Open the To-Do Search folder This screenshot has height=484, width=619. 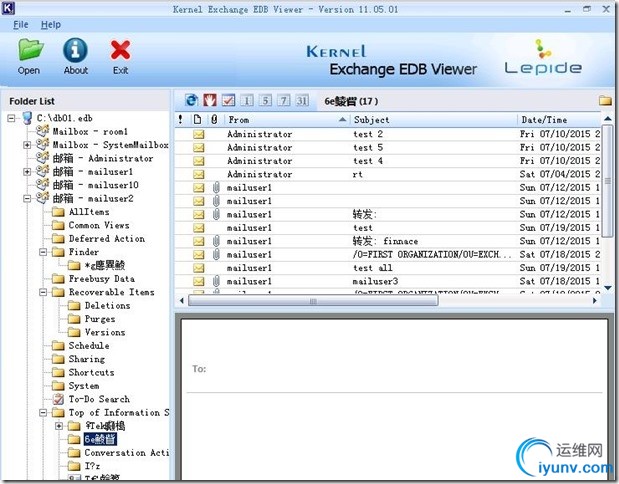coord(99,400)
